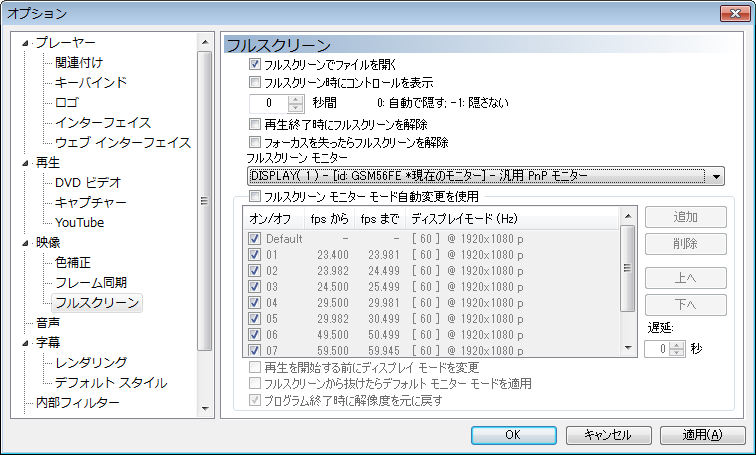This screenshot has width=756, height=455.
Task: Select フルスクリーン tree item
Action: click(97, 303)
